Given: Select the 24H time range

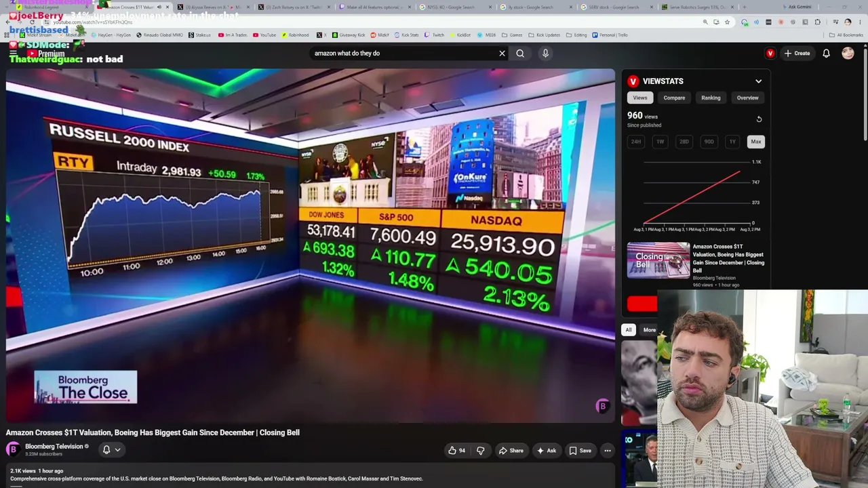Looking at the screenshot, I should 636,142.
